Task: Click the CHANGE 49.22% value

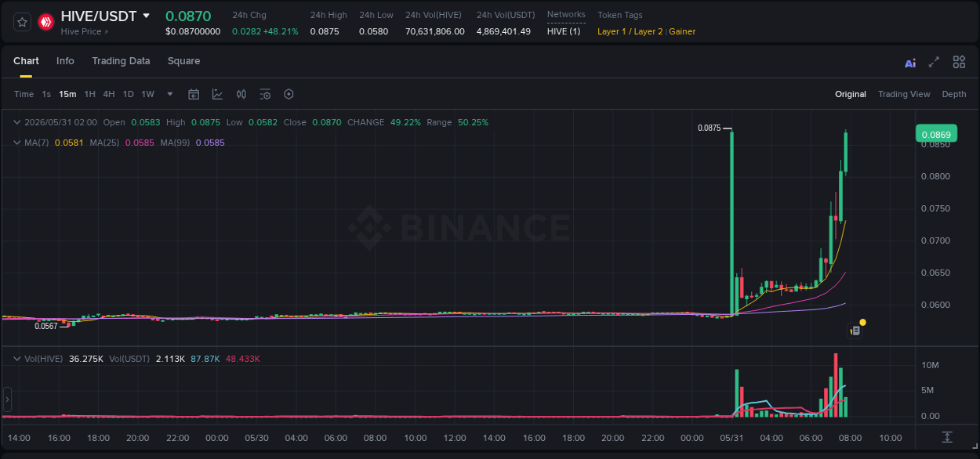Action: [x=405, y=122]
